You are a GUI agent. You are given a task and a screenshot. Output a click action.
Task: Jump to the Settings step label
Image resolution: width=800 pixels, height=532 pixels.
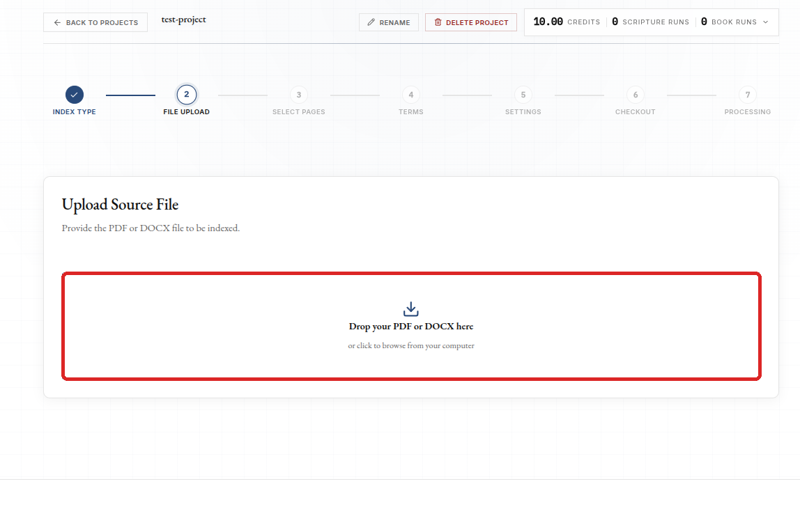(x=523, y=111)
